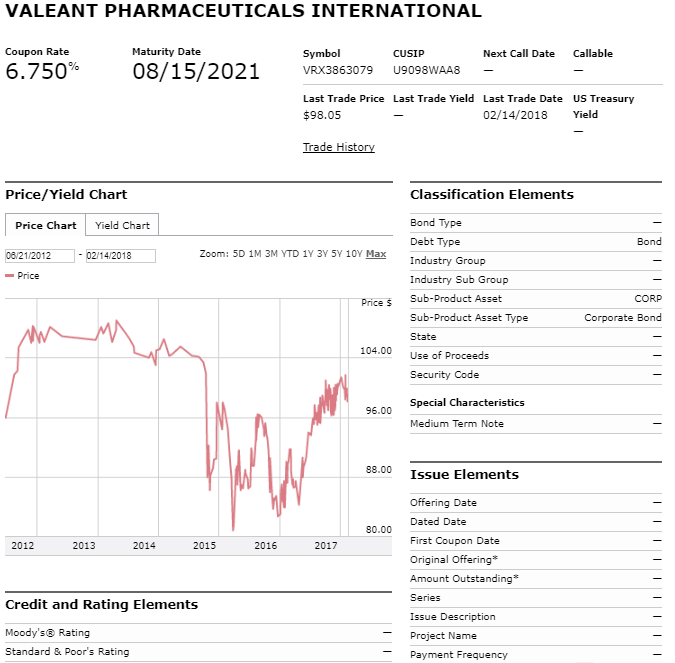Image resolution: width=675 pixels, height=663 pixels.
Task: Click the 2015 timeline label
Action: (x=204, y=545)
